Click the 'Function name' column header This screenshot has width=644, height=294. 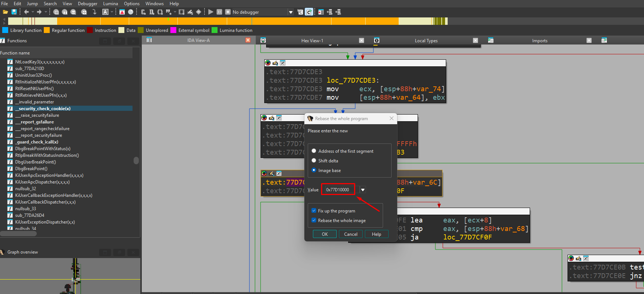(x=66, y=53)
